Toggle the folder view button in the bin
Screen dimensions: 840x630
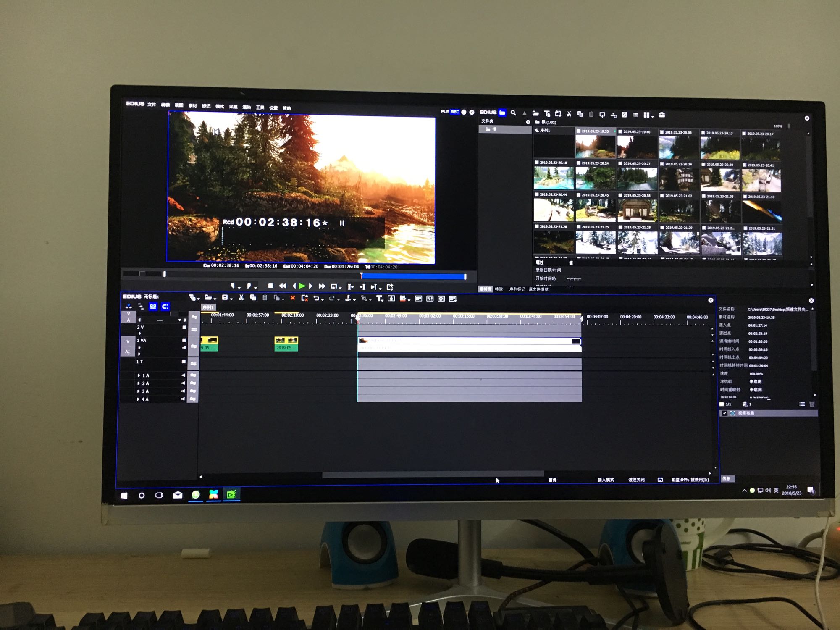(x=502, y=113)
